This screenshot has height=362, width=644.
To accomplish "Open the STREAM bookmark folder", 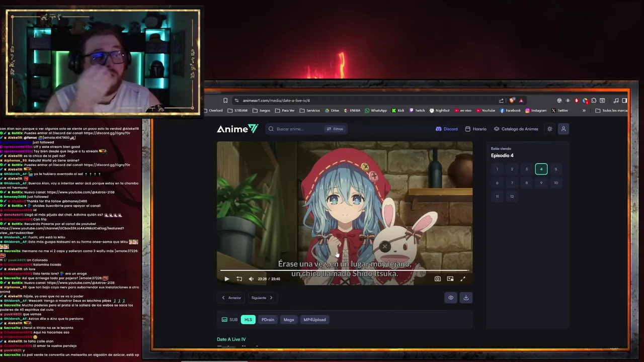I will click(x=237, y=111).
